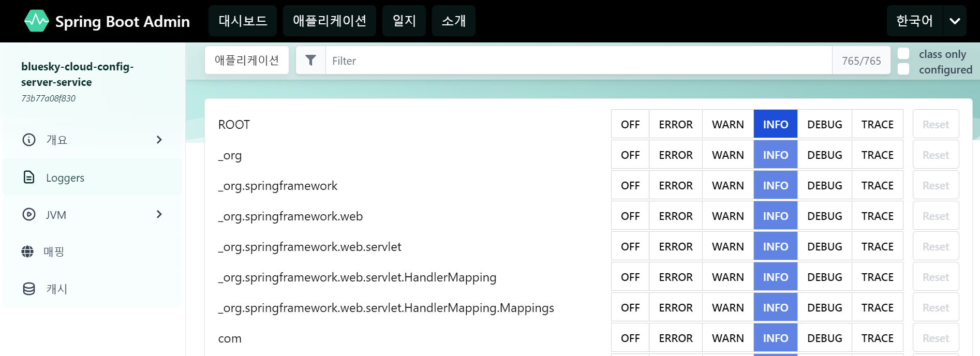This screenshot has height=356, width=980.
Task: Open the language dropdown arrow
Action: point(955,21)
